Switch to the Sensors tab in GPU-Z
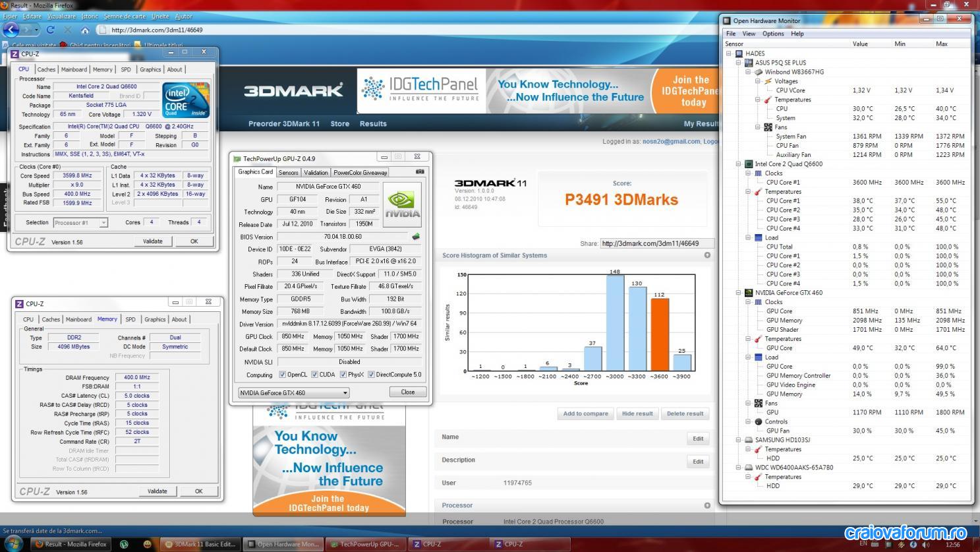 (x=288, y=173)
